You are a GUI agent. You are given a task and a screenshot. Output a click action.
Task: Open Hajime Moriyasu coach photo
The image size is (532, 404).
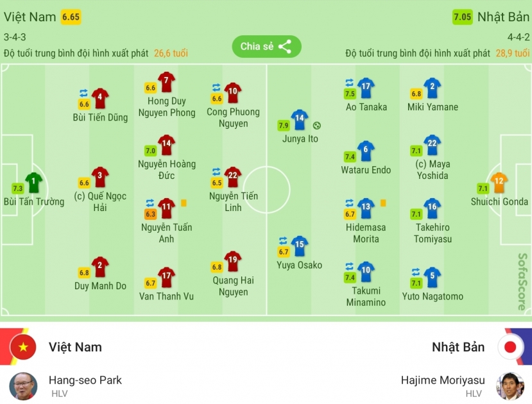pyautogui.click(x=510, y=387)
